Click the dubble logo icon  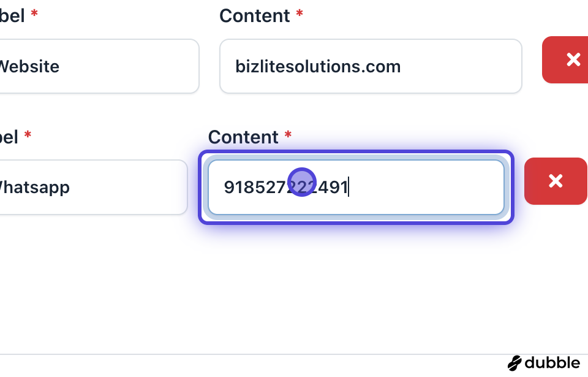[515, 363]
